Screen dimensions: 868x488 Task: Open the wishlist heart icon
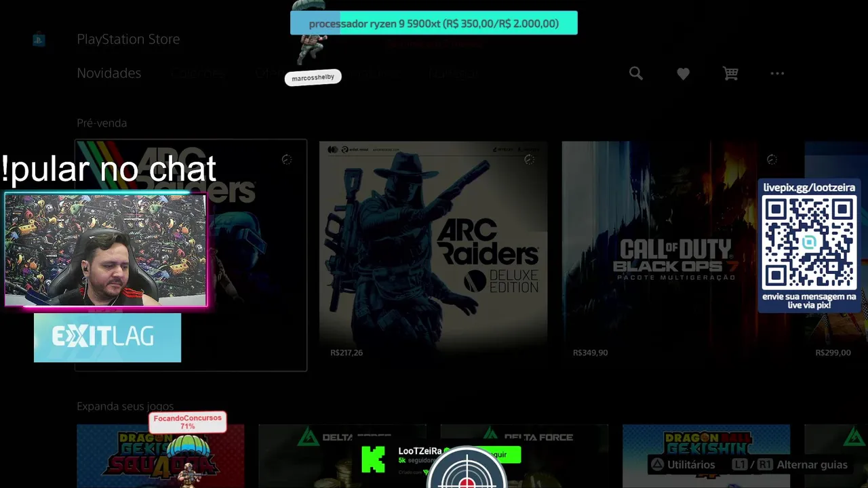683,74
